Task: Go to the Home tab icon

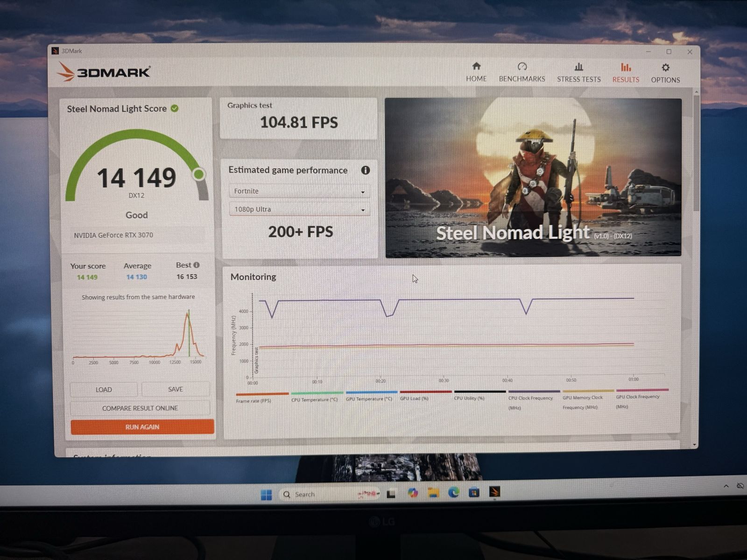Action: coord(476,67)
